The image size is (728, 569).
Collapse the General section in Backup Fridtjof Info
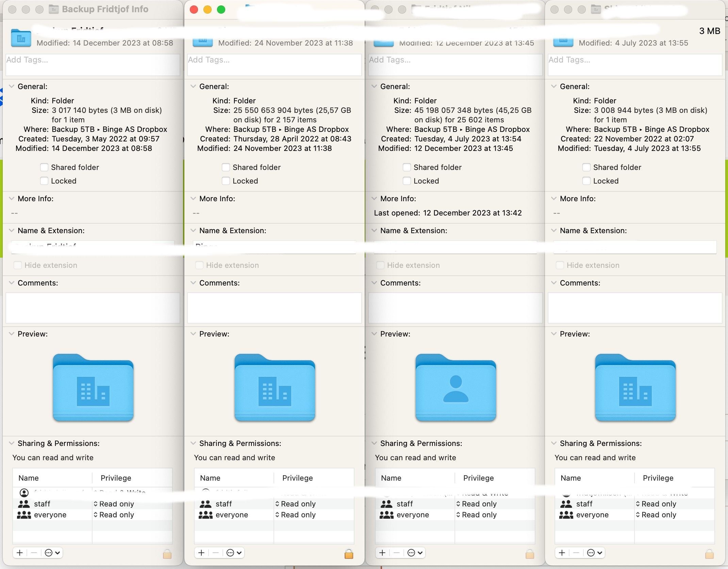pyautogui.click(x=11, y=86)
